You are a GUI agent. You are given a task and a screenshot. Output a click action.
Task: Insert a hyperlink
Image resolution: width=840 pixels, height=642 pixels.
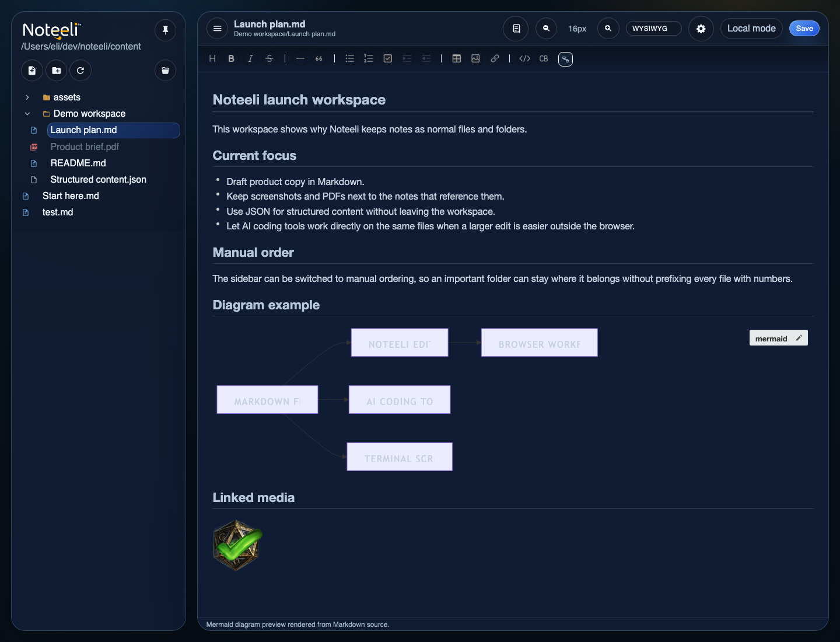pos(495,58)
